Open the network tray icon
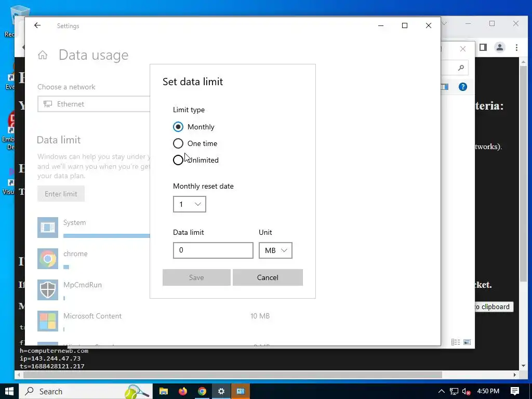Screen dimensions: 532x399 (454, 391)
